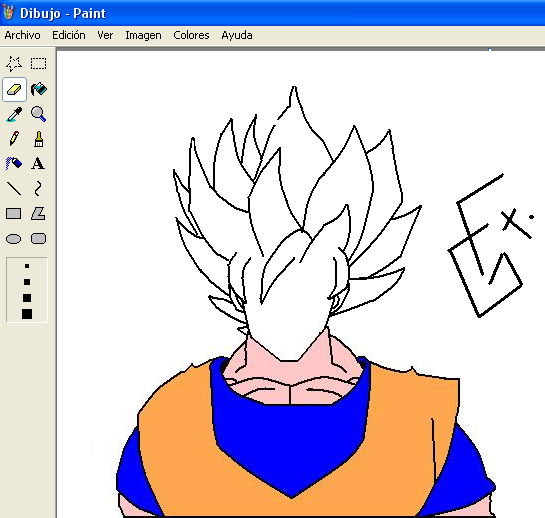This screenshot has width=545, height=518.
Task: Select the Pick Color eyedropper tool
Action: [x=14, y=114]
